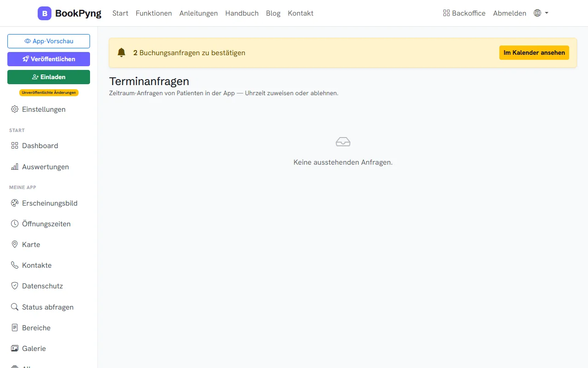Open the Kontakt page link
Viewport: 588px width, 368px height.
click(301, 13)
